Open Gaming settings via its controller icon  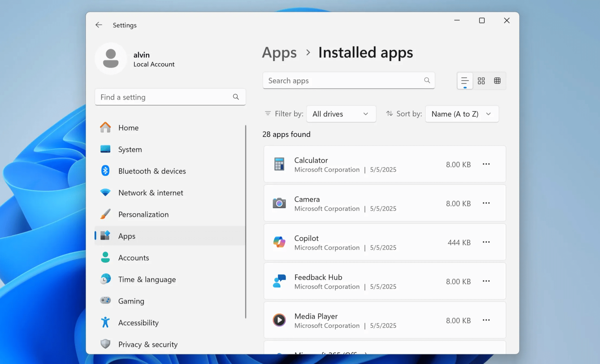pyautogui.click(x=105, y=301)
